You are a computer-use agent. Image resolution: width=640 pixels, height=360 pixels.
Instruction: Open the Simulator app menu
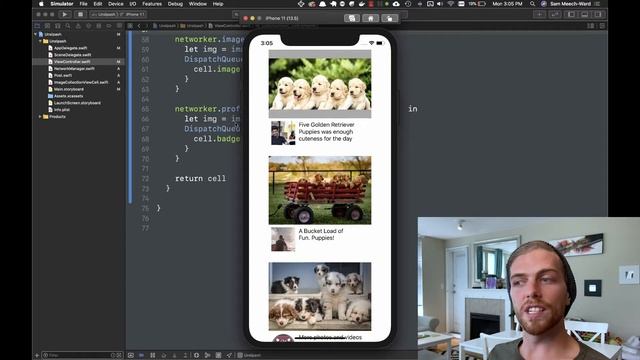click(62, 4)
